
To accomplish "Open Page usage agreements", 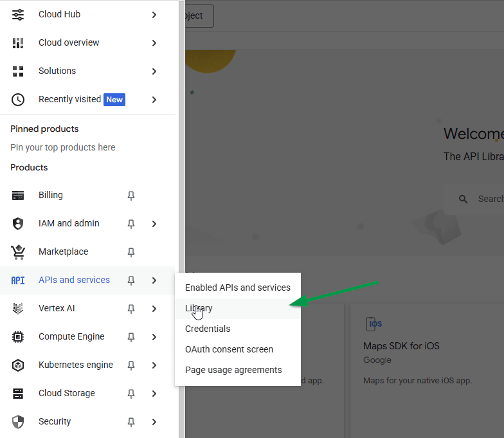I will (x=238, y=370).
